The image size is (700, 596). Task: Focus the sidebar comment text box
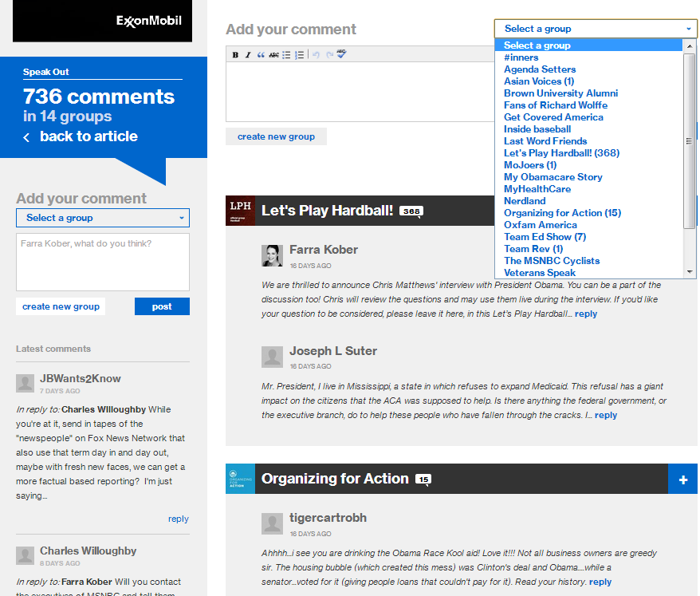tap(103, 262)
